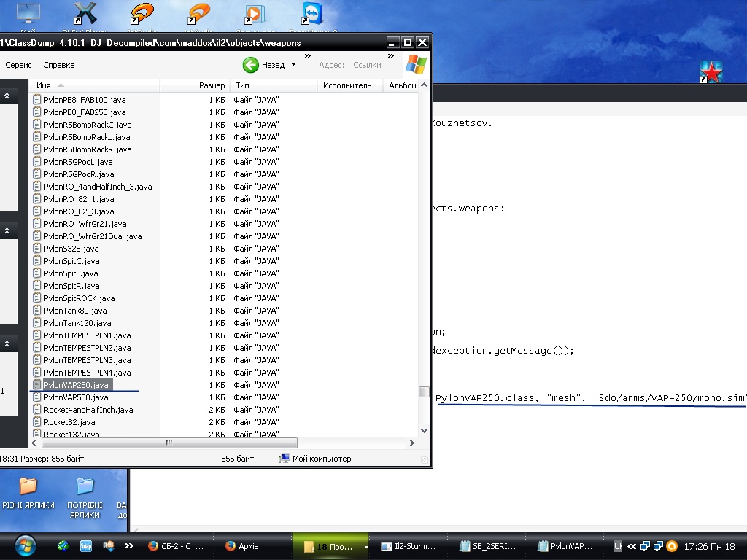
Task: Open the Справка menu
Action: tap(59, 65)
